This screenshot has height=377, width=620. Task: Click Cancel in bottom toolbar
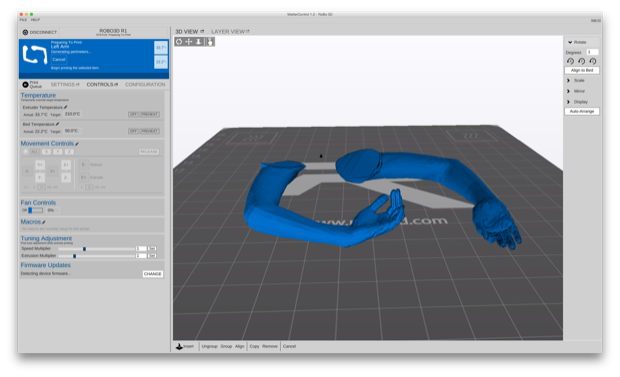coord(289,347)
